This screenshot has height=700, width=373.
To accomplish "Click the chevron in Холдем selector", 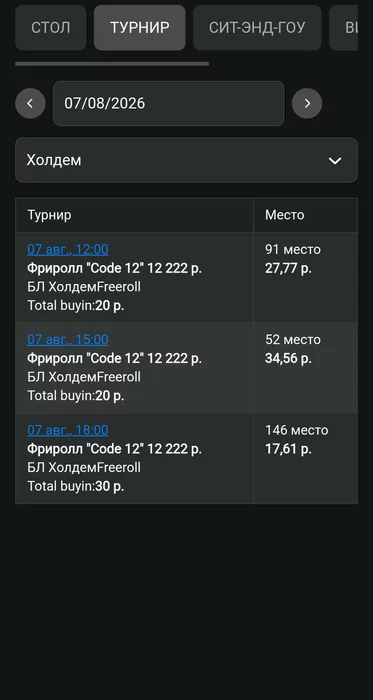I will pos(335,161).
